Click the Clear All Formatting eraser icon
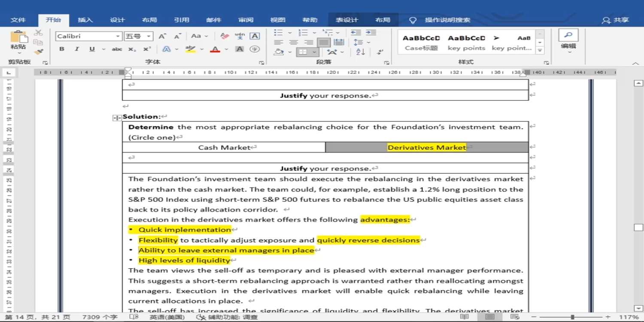Image resolution: width=644 pixels, height=322 pixels. [224, 36]
